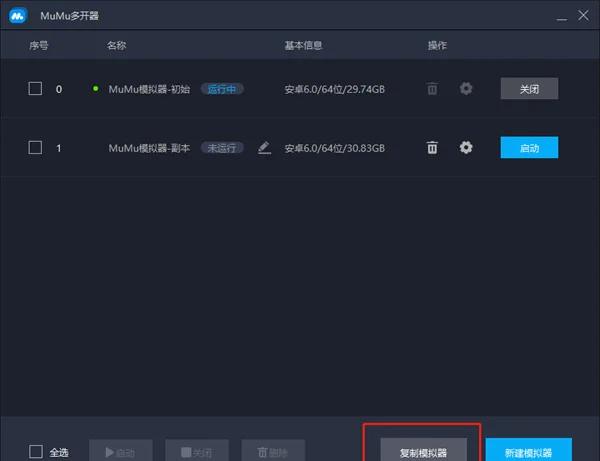
Task: Tick checkbox for emulator 1
Action: [x=35, y=148]
